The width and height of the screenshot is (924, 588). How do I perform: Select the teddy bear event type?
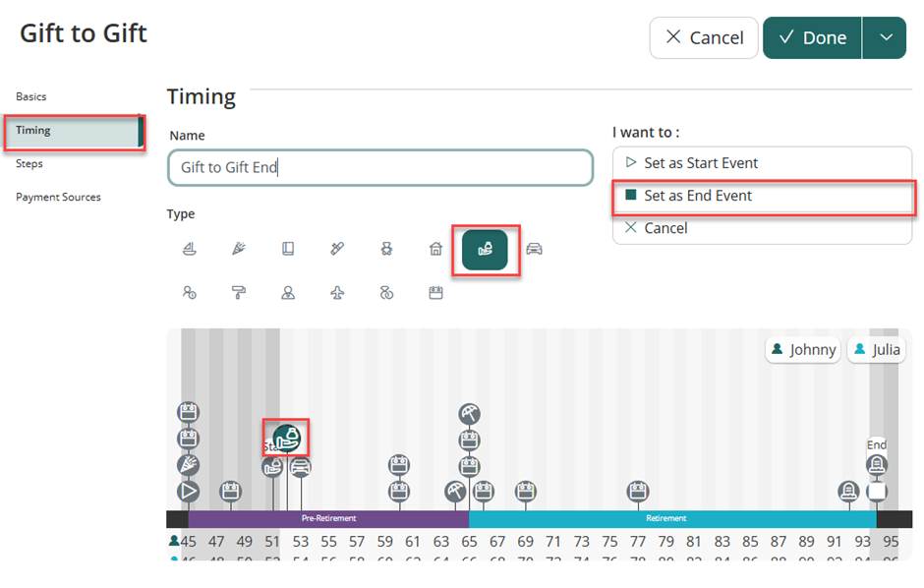tap(386, 249)
